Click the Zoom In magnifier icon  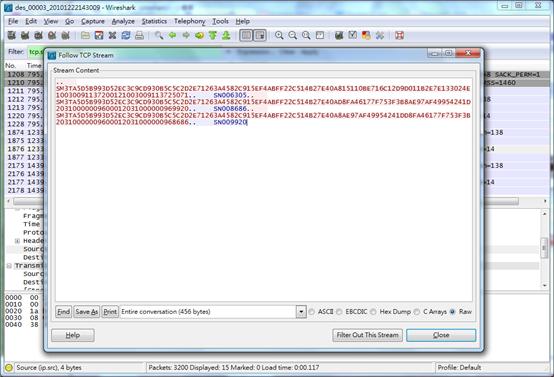[279, 35]
